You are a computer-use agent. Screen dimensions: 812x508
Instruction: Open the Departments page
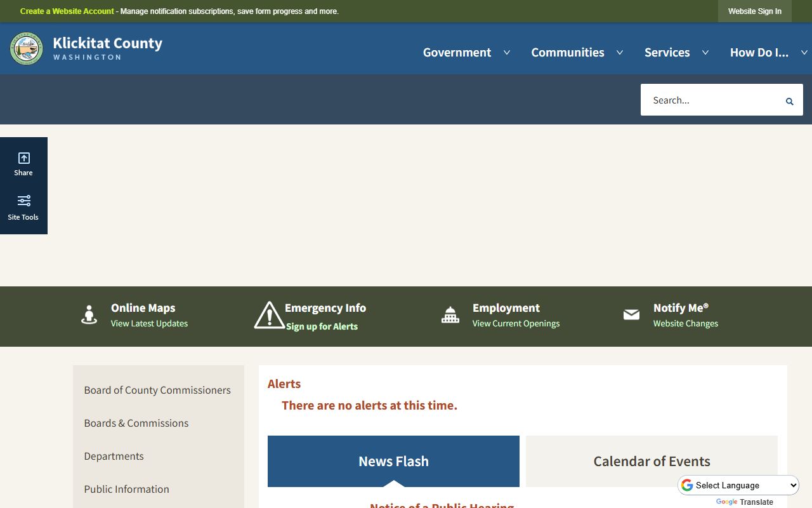[114, 456]
